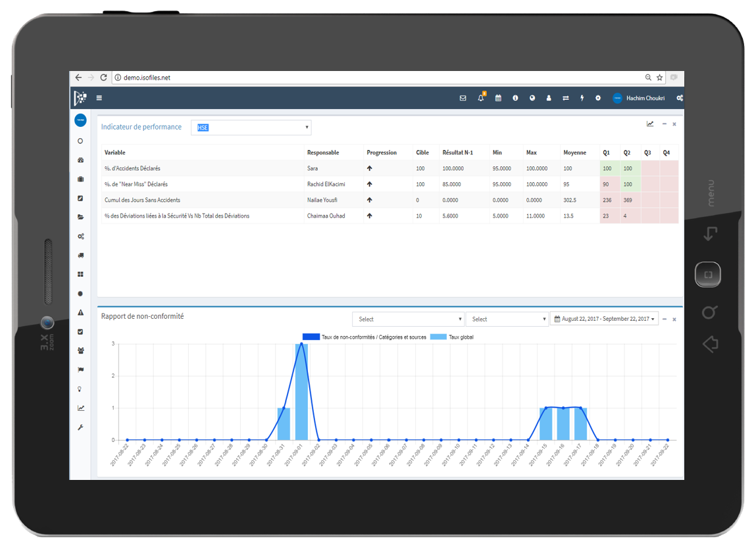
Task: Click the tallest bar at 2017-09-01
Action: click(x=301, y=392)
